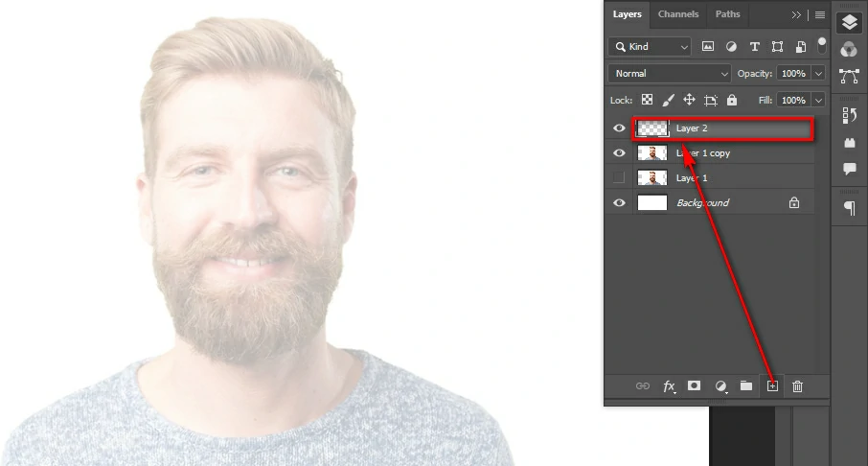Select the Layers tab
The image size is (868, 466).
(x=628, y=14)
